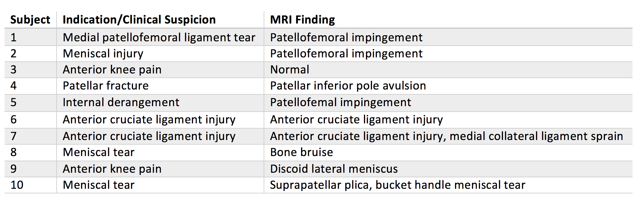
Task: Select the Patellar inferior pole avulsion cell
Action: 348,86
